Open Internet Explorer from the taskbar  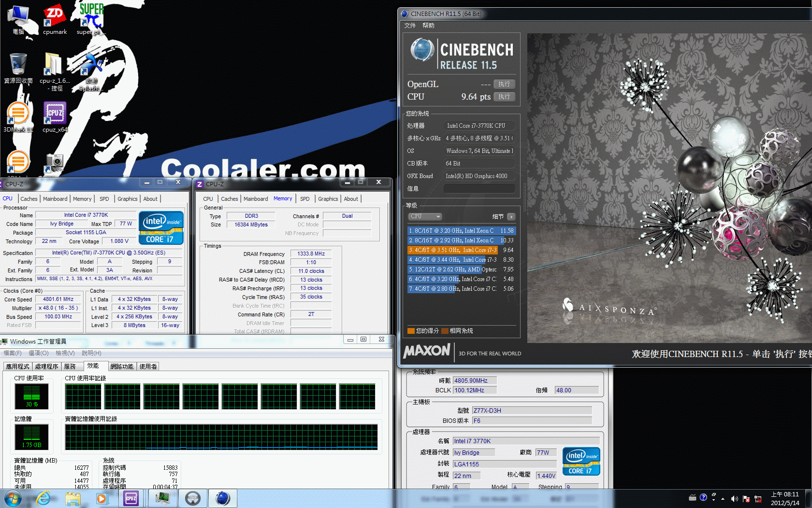[x=43, y=498]
